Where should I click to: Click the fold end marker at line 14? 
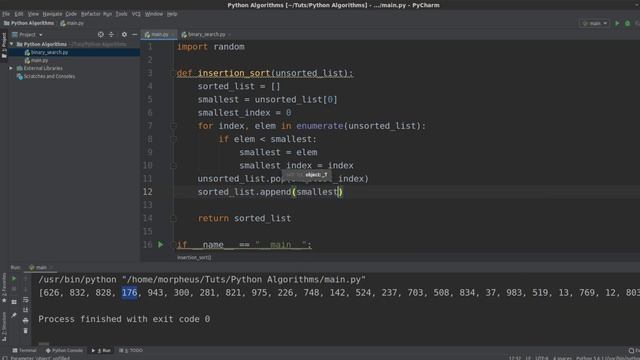[x=173, y=218]
